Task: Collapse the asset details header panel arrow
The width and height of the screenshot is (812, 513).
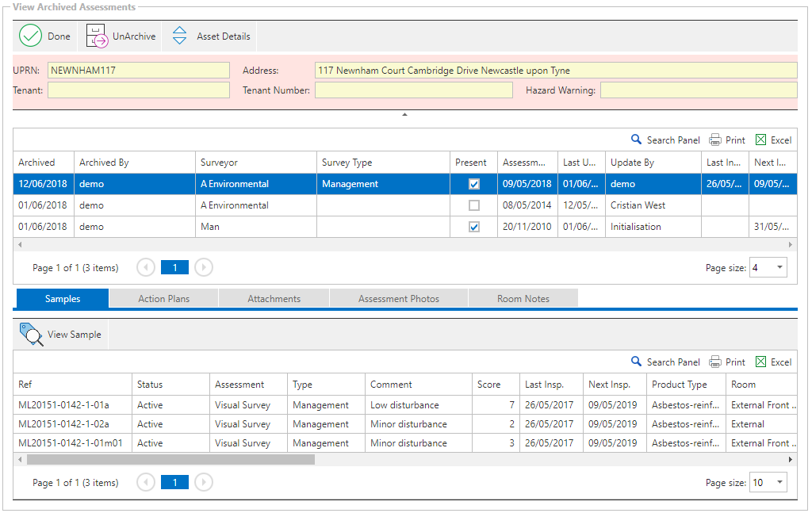Action: click(x=404, y=115)
